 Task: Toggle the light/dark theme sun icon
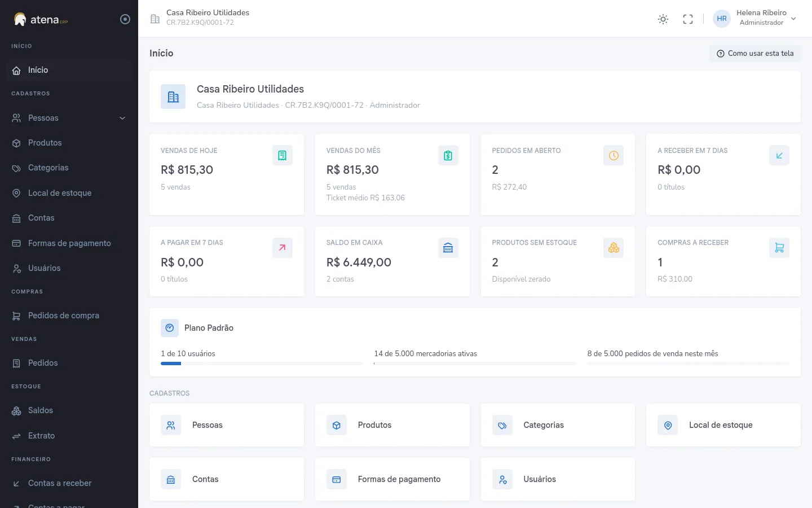click(663, 19)
